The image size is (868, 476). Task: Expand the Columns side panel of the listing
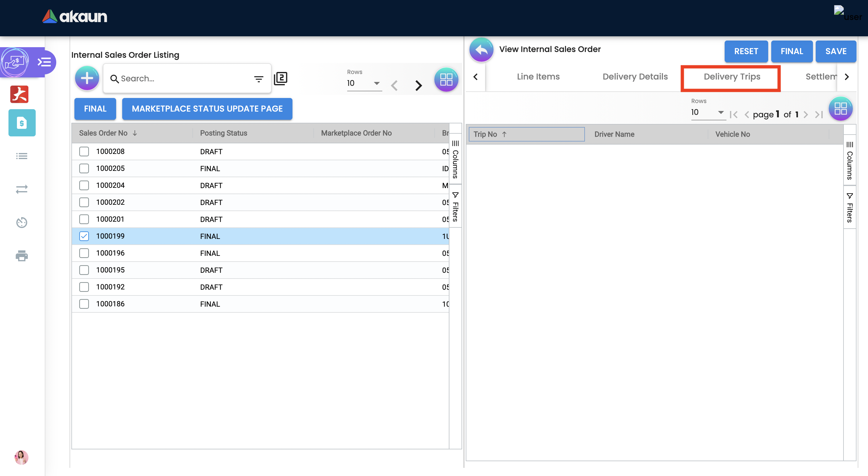(455, 160)
